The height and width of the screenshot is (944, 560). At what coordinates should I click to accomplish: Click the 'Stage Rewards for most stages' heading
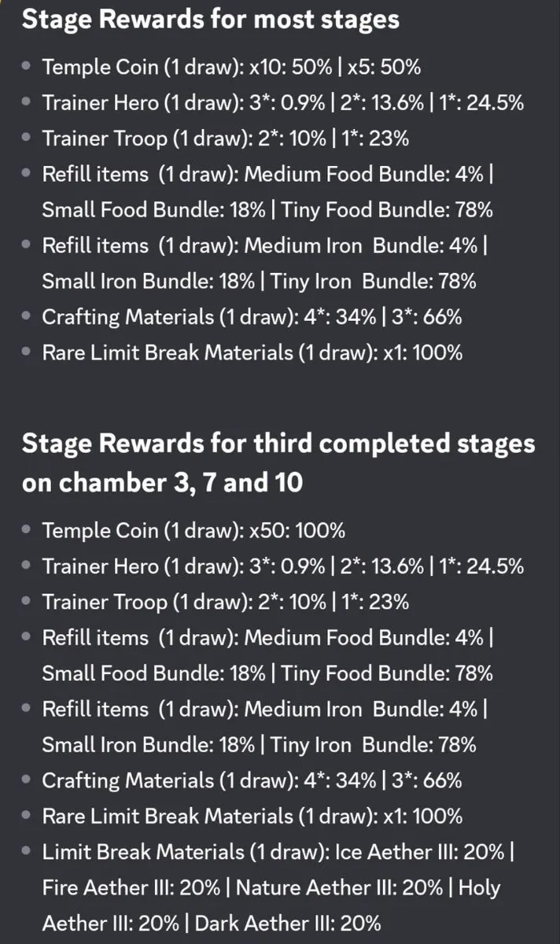point(211,19)
